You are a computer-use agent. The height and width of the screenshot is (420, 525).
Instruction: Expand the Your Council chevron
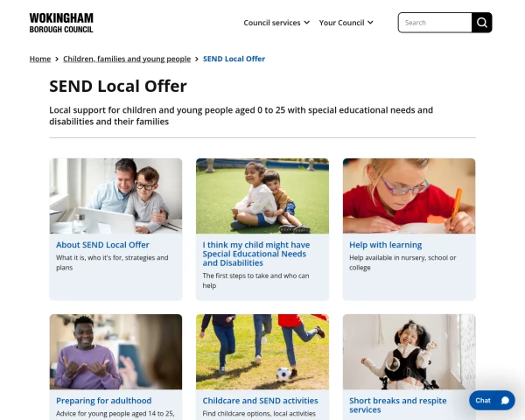(x=370, y=23)
